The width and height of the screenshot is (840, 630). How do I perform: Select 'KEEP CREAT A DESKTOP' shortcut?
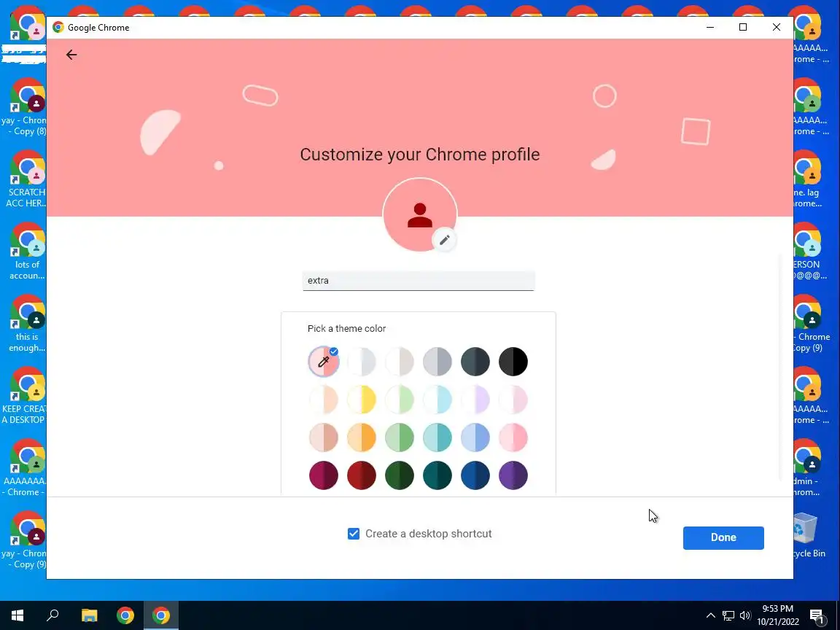25,395
